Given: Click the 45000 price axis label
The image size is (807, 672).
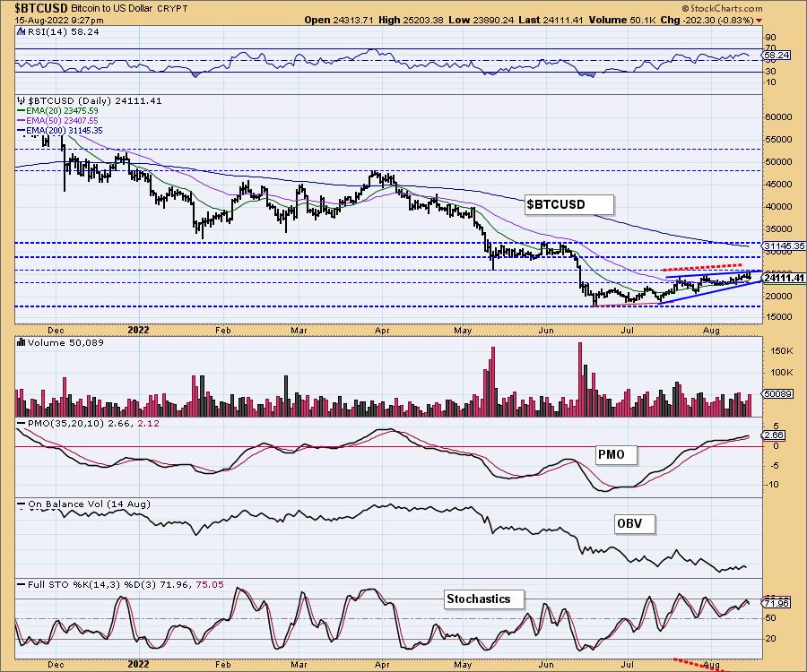Looking at the screenshot, I should pyautogui.click(x=778, y=184).
